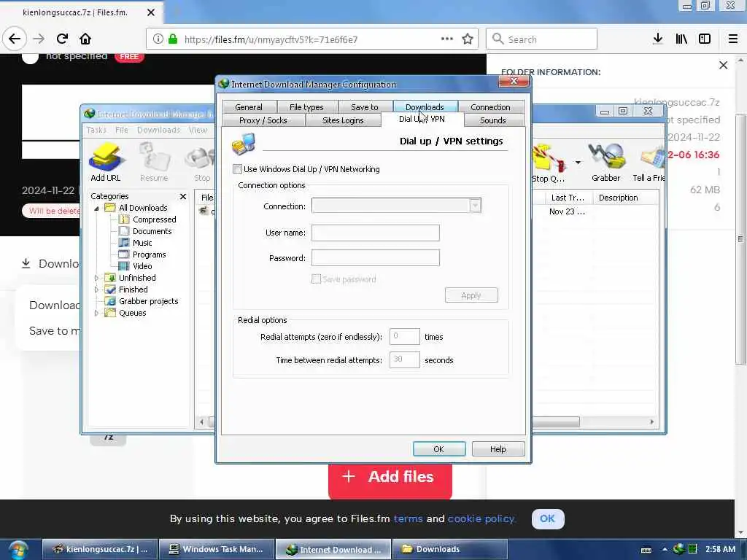Open the Connection combo box
Image resolution: width=747 pixels, height=560 pixels.
pyautogui.click(x=396, y=206)
